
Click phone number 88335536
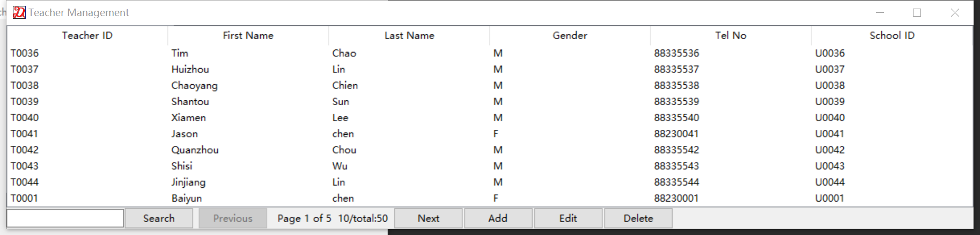(x=676, y=53)
